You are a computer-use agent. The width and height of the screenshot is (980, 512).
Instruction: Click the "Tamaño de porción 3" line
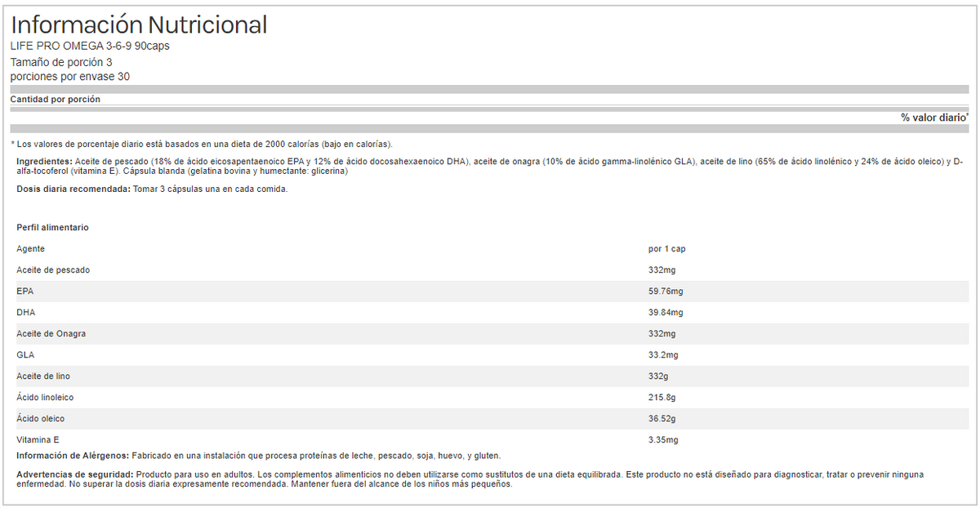click(61, 62)
